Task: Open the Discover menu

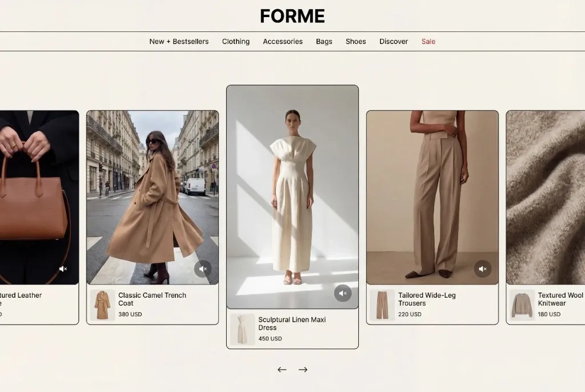Action: click(394, 42)
